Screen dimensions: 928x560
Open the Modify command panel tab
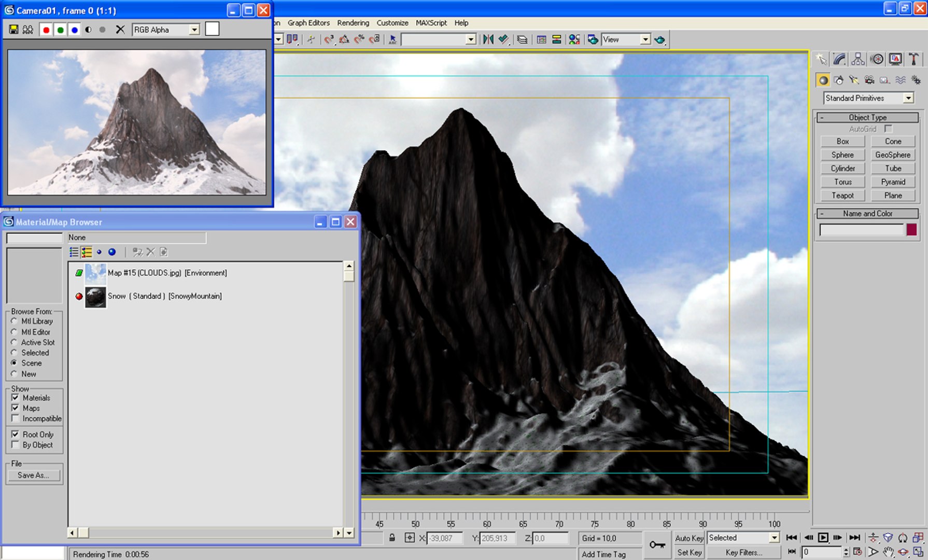pyautogui.click(x=839, y=59)
